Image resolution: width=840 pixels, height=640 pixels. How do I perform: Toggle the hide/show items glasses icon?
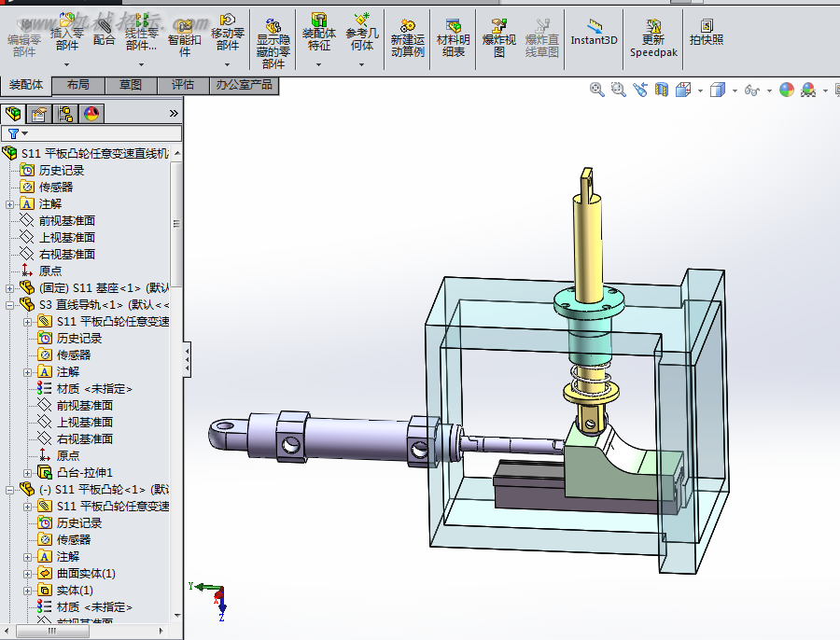[x=752, y=90]
